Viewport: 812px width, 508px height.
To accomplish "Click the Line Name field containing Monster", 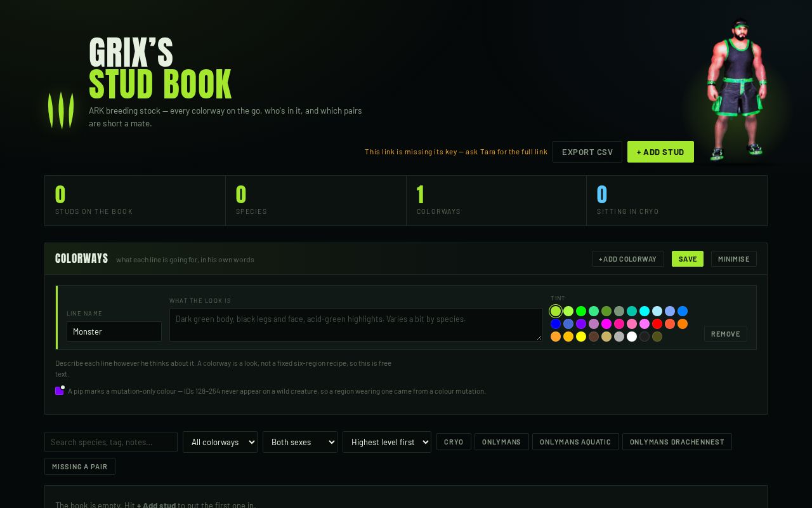I will pyautogui.click(x=114, y=331).
